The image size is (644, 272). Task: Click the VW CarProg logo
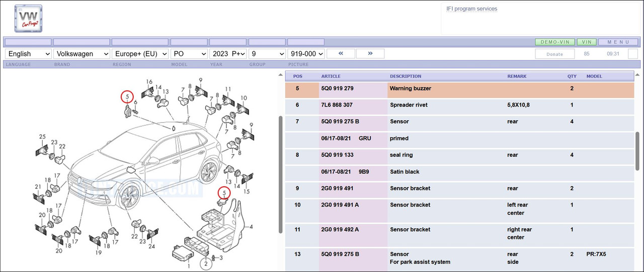[x=28, y=18]
